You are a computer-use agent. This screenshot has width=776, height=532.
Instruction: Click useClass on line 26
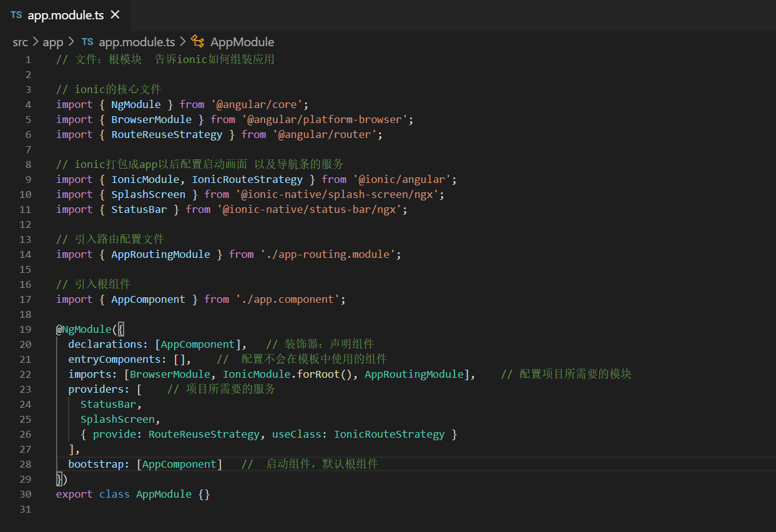pyautogui.click(x=297, y=434)
